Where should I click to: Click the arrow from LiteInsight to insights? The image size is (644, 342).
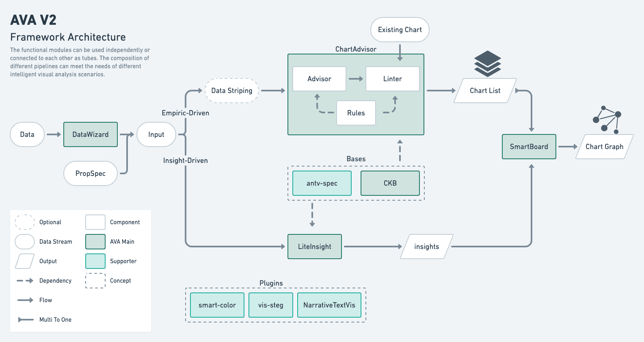[373, 247]
